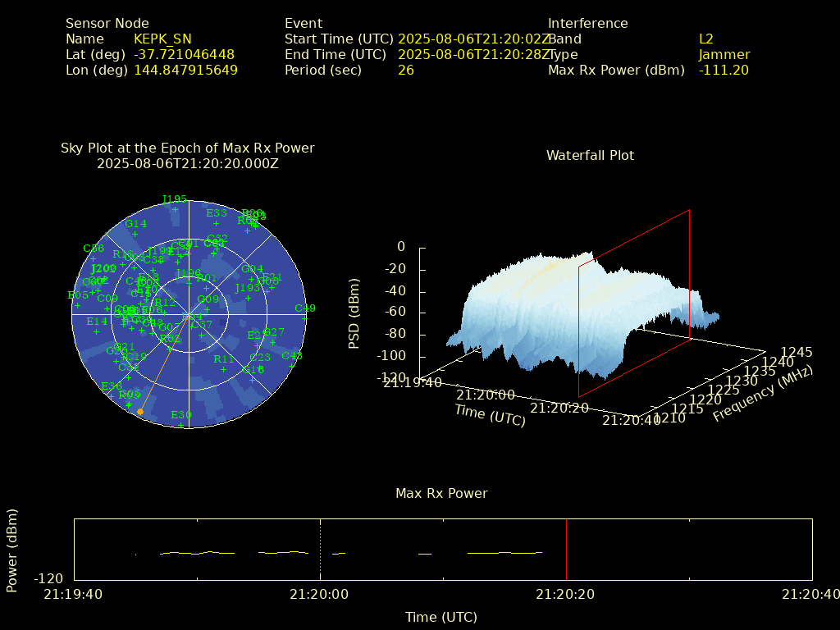Click the L2 band value in Interference section
Screen dimensions: 840x630
(x=705, y=39)
